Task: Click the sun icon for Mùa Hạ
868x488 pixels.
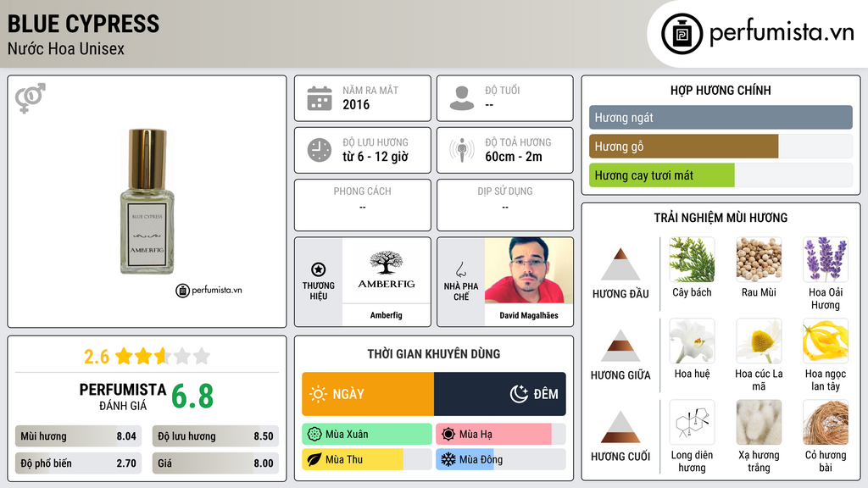Action: coord(448,435)
